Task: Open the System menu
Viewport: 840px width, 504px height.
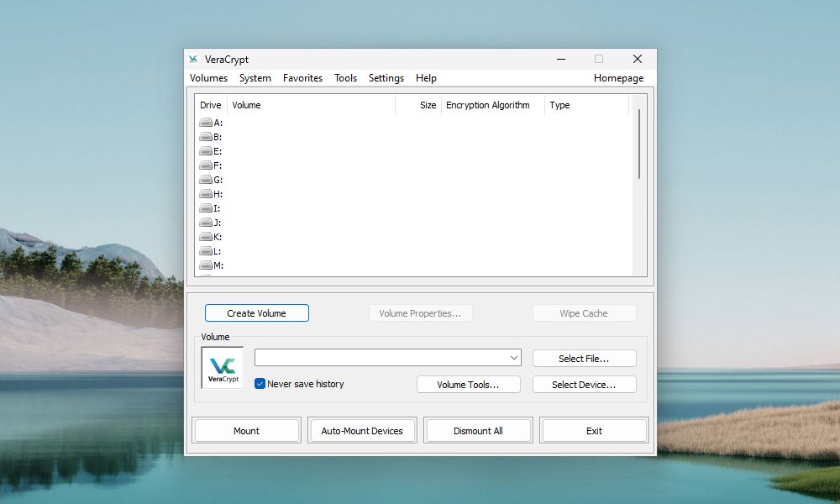Action: pyautogui.click(x=255, y=78)
